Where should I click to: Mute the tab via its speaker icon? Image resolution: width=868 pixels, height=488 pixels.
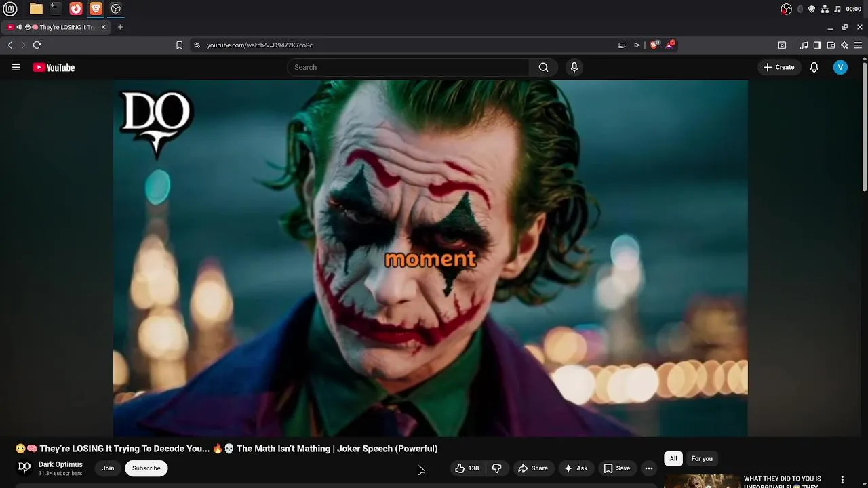pos(20,27)
